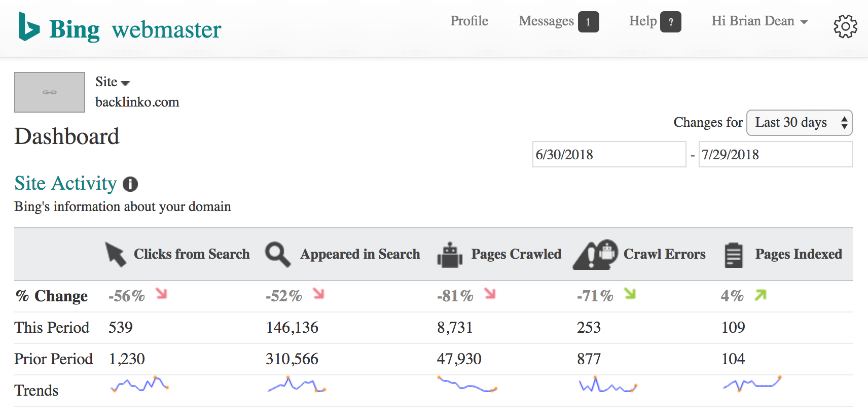Click the Pages Indexed document icon
The width and height of the screenshot is (868, 419).
point(734,255)
